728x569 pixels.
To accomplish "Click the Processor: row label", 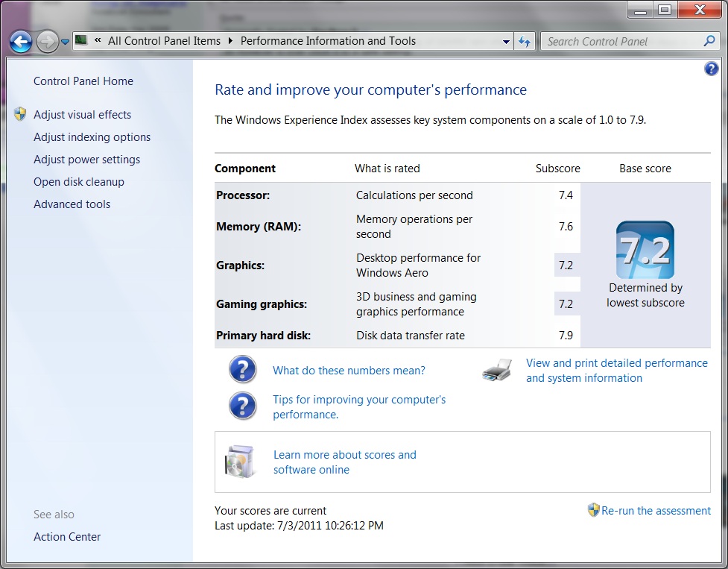I will tap(243, 195).
